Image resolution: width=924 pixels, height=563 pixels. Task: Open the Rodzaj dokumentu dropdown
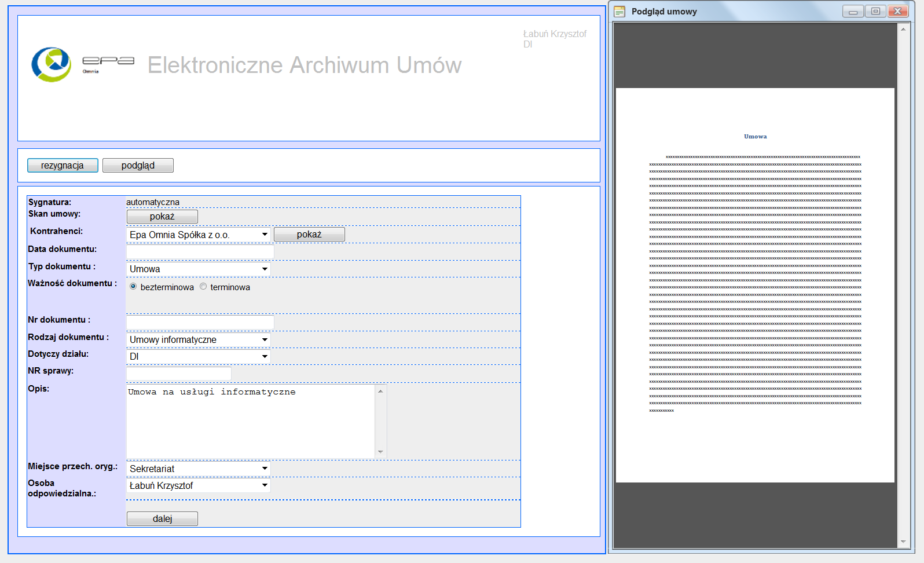(x=199, y=339)
